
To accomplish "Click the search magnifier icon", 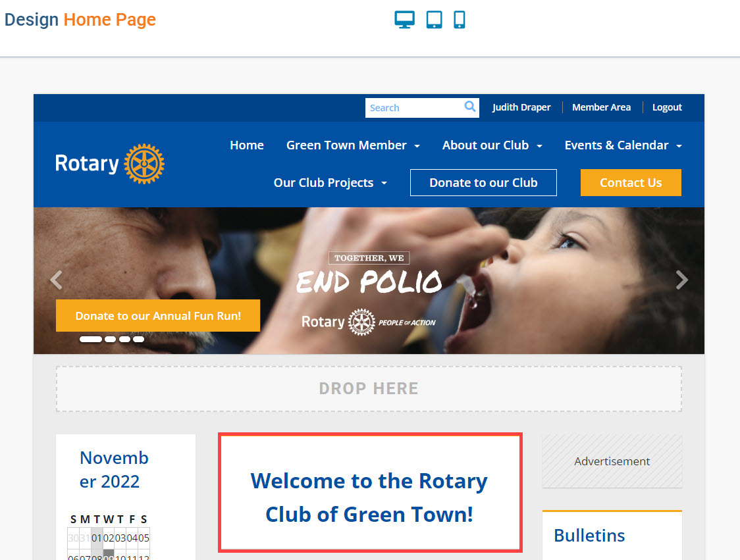I will [469, 107].
